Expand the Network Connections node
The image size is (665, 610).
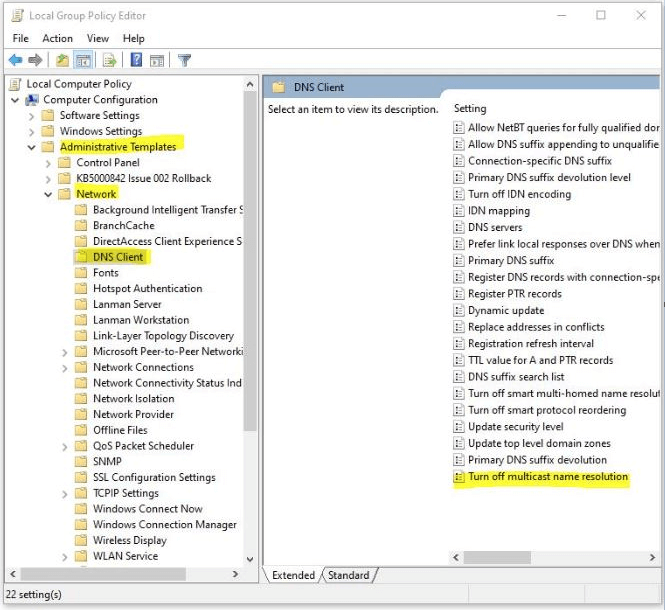pos(64,368)
